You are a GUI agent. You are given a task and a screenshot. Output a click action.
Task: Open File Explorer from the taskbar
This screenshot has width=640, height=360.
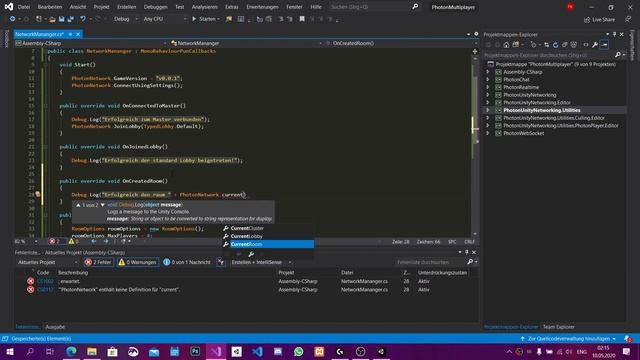pos(92,351)
